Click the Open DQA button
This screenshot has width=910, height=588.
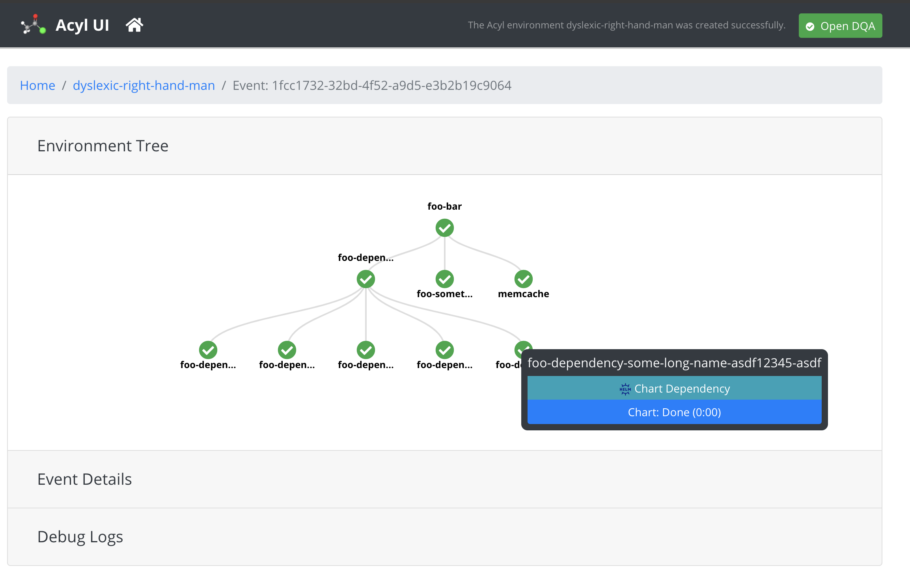coord(840,26)
